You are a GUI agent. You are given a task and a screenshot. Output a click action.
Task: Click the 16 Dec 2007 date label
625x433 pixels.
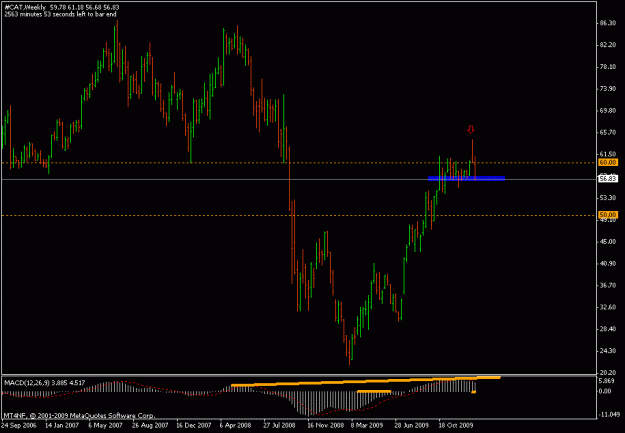click(194, 425)
